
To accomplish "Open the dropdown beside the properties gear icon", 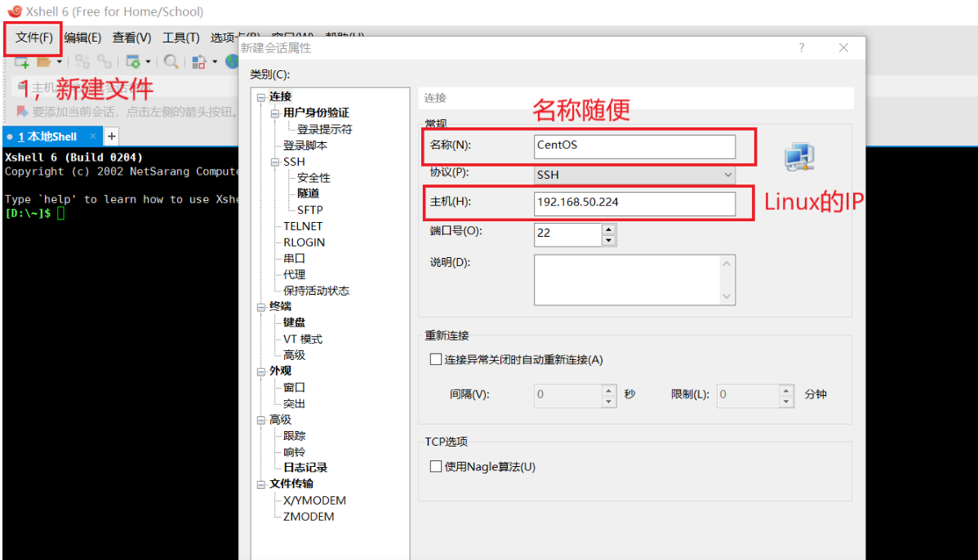I will coord(148,62).
